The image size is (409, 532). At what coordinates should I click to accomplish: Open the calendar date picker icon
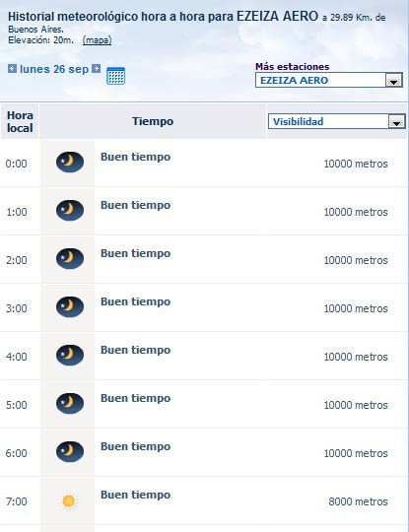click(115, 76)
